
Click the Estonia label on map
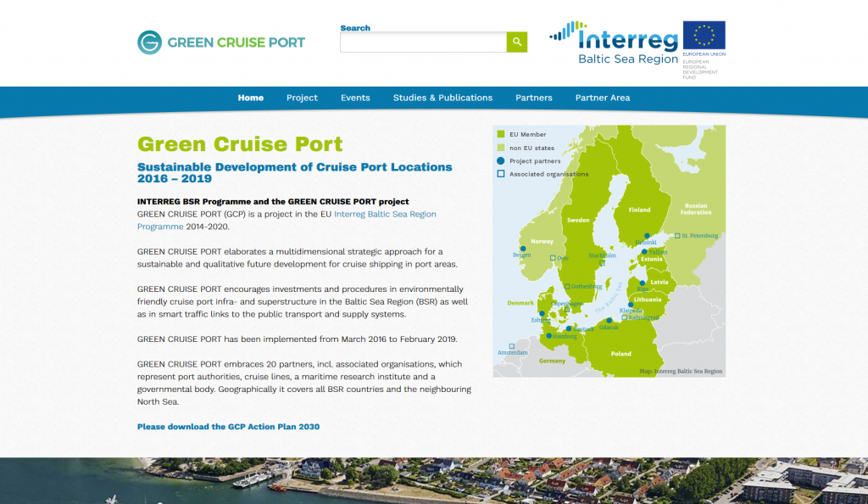pos(652,259)
